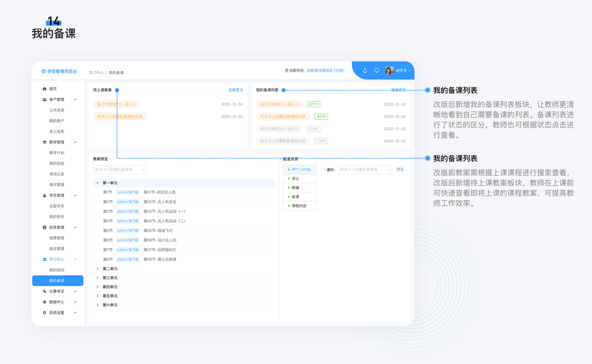
Task: Go to 课评管理 in sidebar
Action: coord(56,185)
